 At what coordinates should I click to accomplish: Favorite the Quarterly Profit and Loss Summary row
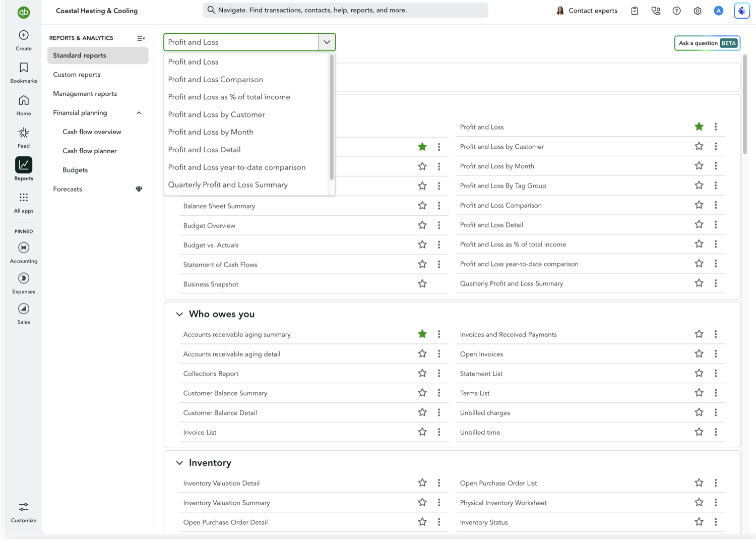[699, 283]
